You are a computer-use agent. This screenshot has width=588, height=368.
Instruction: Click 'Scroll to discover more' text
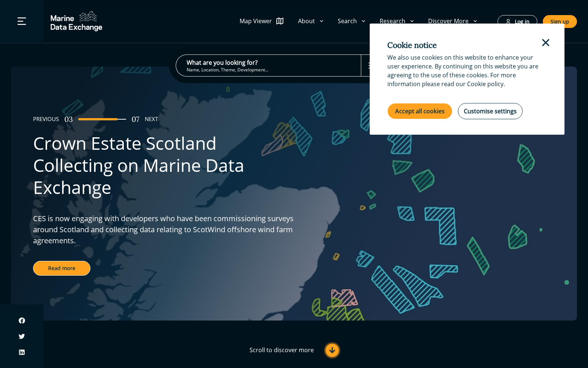coord(282,350)
